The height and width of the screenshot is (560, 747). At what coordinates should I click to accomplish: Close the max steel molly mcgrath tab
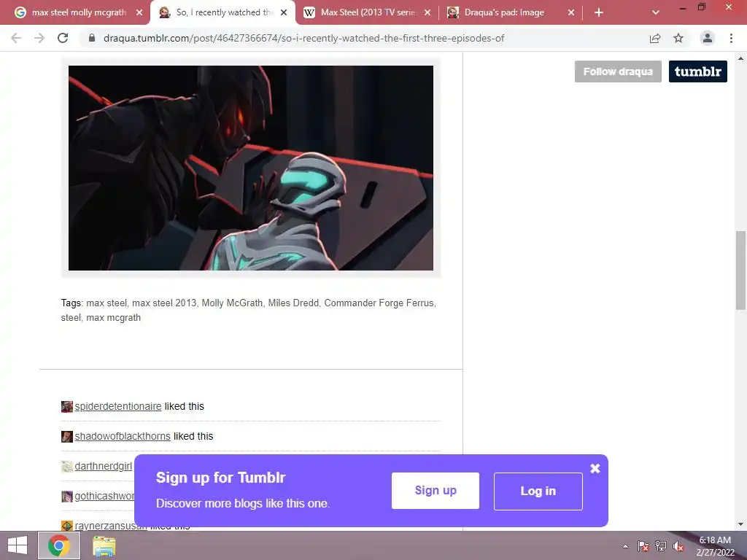pyautogui.click(x=139, y=12)
